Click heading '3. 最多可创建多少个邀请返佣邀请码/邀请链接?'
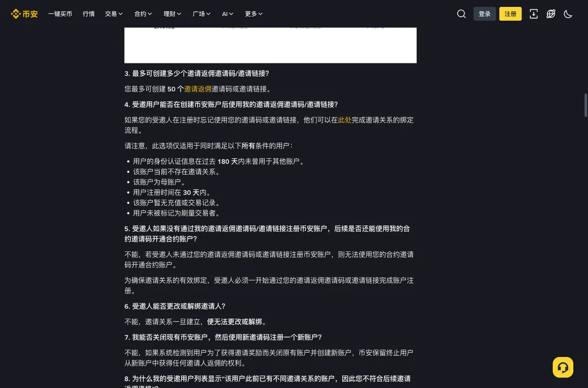588x388 pixels. point(196,74)
